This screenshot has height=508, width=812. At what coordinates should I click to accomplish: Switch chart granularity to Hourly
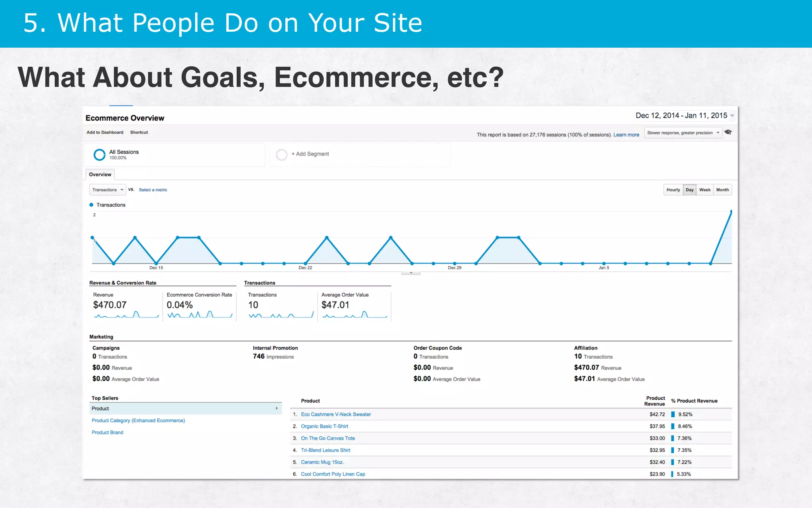click(x=673, y=190)
